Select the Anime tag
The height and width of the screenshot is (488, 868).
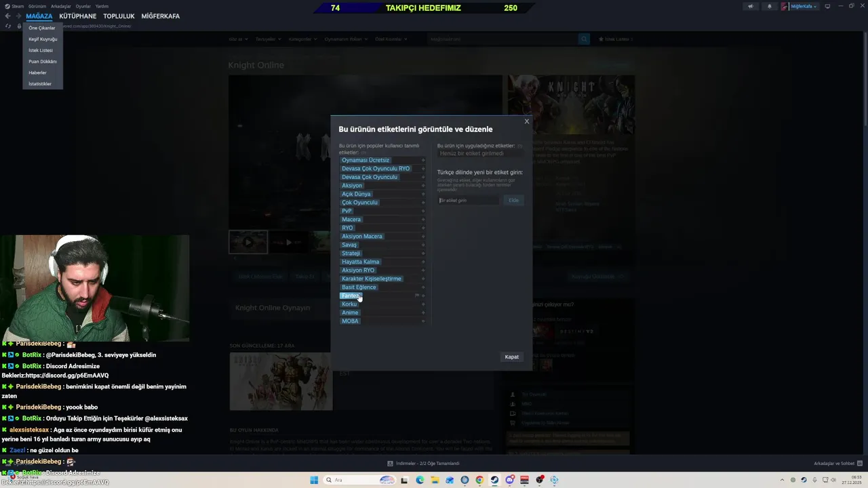(x=350, y=313)
